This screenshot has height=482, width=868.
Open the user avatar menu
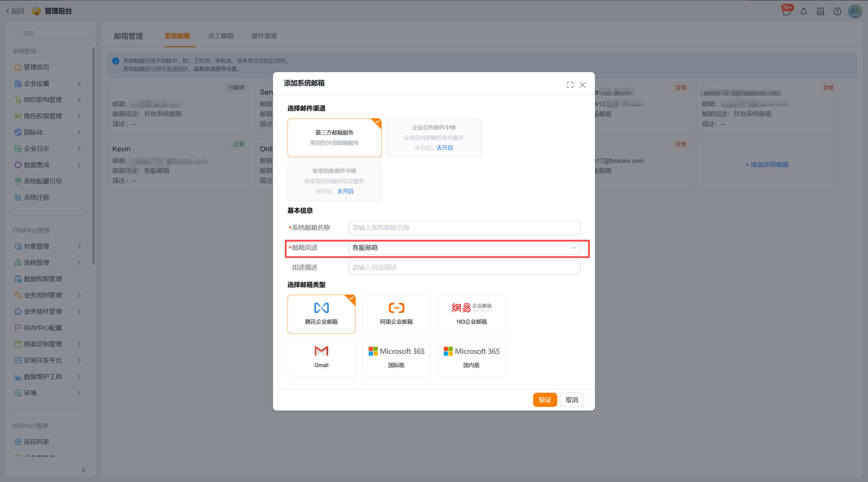click(855, 11)
